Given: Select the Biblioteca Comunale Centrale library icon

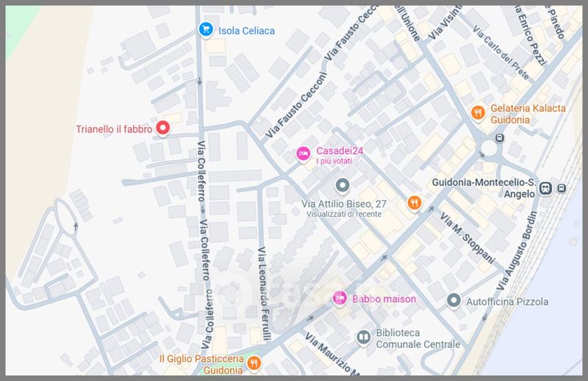Looking at the screenshot, I should (x=363, y=337).
